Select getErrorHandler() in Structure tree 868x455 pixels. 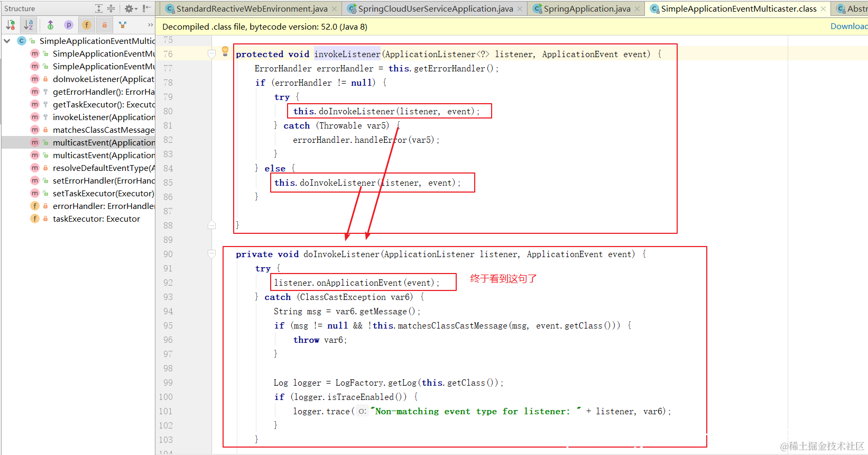[103, 92]
